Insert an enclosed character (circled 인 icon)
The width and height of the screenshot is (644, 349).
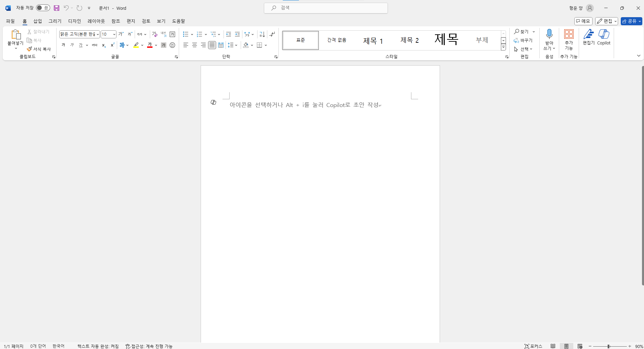coord(172,45)
